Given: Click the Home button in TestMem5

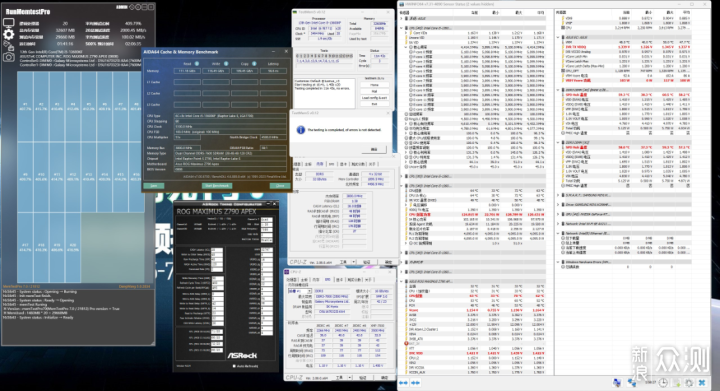Looking at the screenshot, I should pos(374,85).
